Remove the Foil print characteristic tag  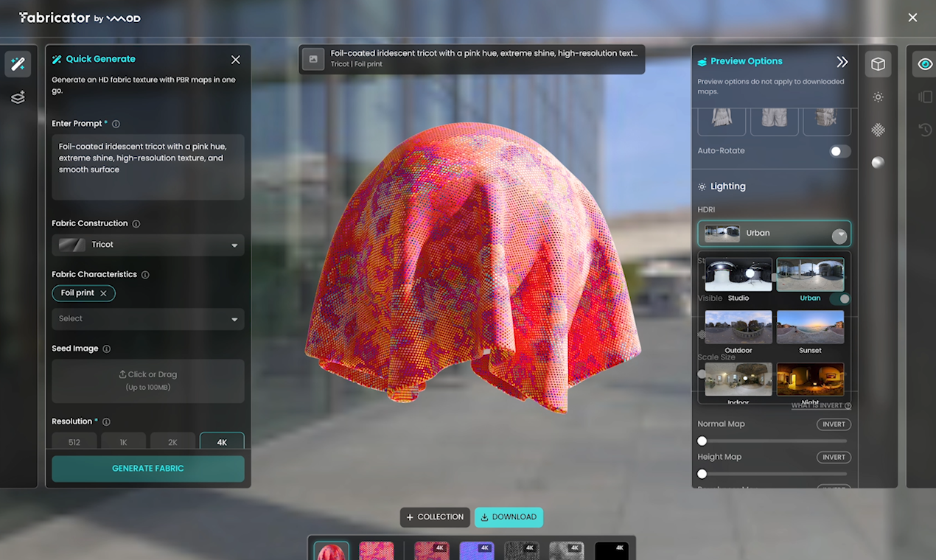coord(103,293)
